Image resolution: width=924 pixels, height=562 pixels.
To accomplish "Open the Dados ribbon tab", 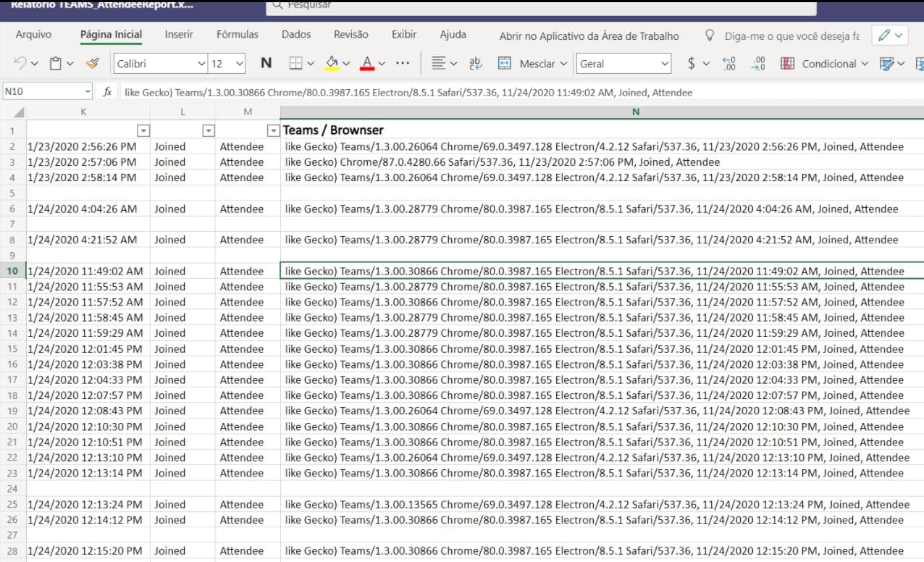I will pyautogui.click(x=296, y=34).
